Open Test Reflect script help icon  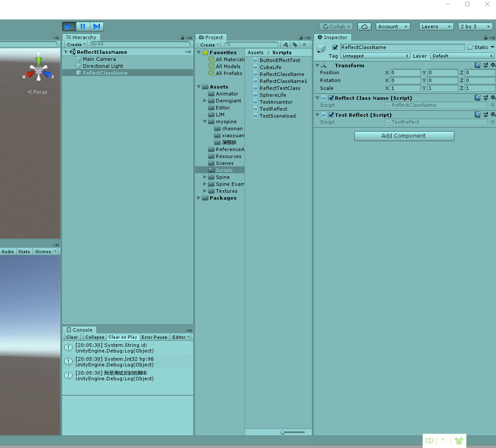coord(477,115)
